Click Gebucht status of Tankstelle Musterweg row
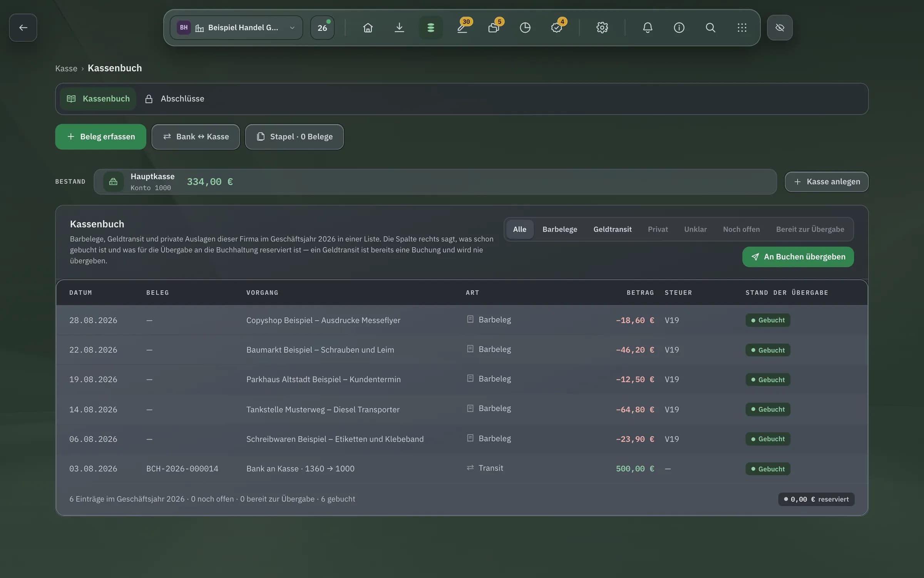This screenshot has height=578, width=924. [768, 409]
